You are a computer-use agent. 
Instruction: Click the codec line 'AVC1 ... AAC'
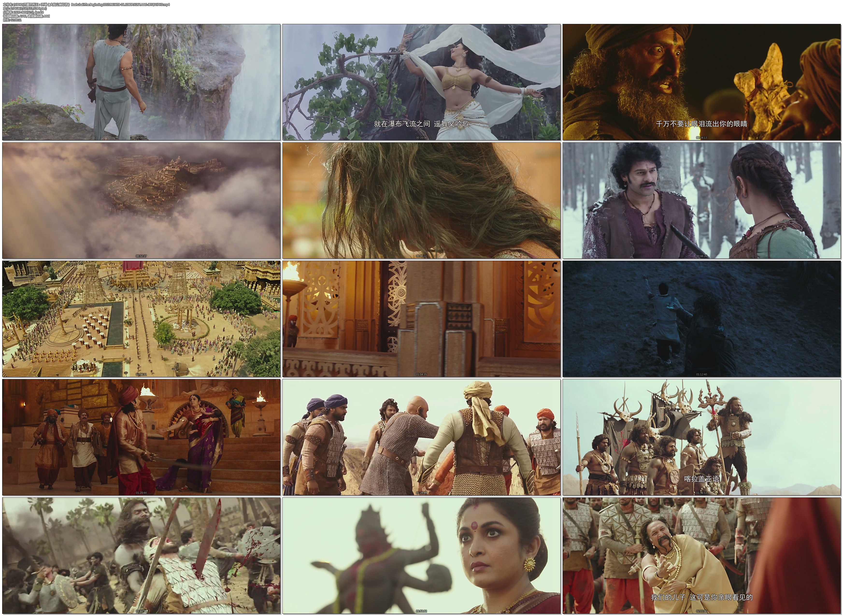26,16
